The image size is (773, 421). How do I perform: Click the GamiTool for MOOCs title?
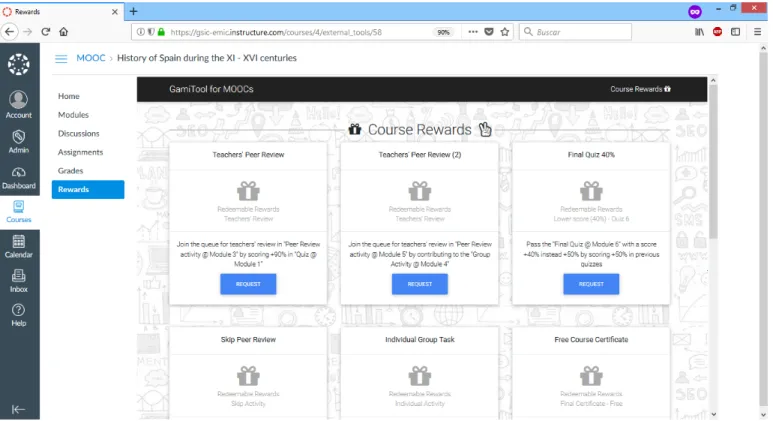[x=211, y=89]
